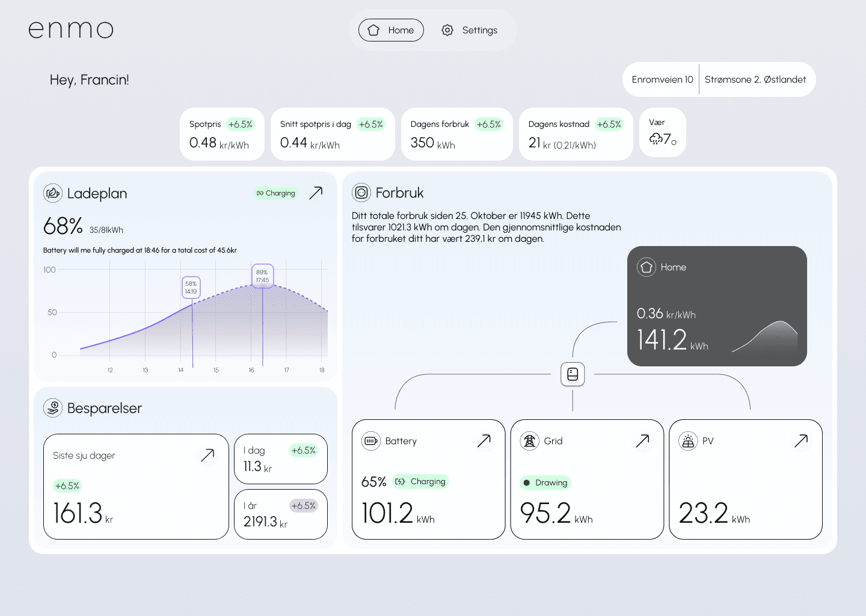Open details for Siste sju dager
This screenshot has height=616, width=866.
click(x=207, y=455)
